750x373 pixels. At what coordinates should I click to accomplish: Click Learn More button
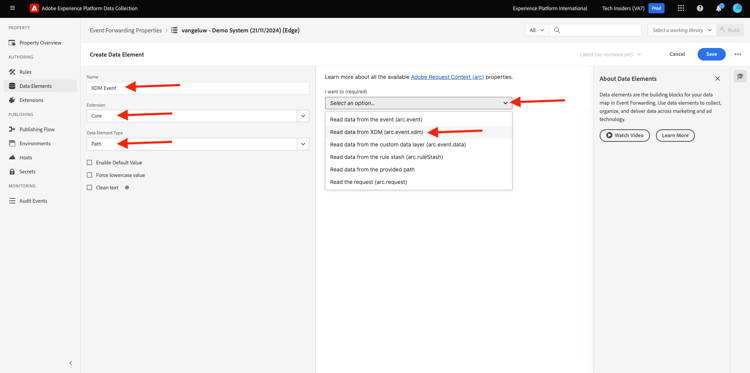tap(675, 135)
